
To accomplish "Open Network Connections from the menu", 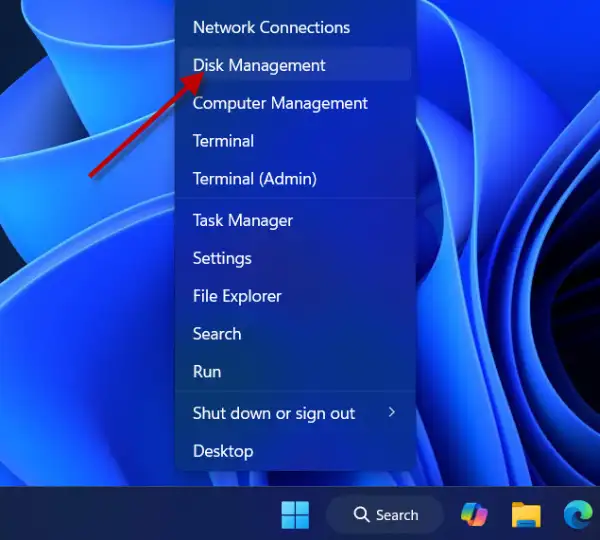I will [x=295, y=28].
